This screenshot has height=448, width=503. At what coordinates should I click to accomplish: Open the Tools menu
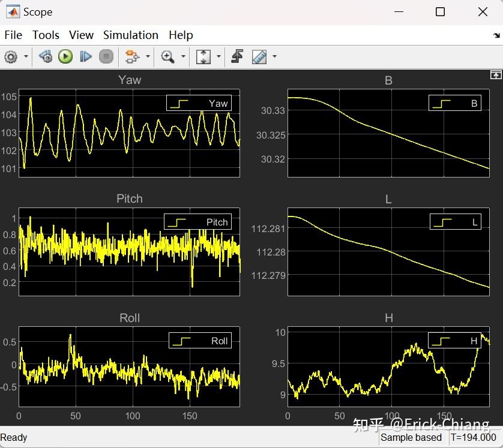tap(46, 35)
